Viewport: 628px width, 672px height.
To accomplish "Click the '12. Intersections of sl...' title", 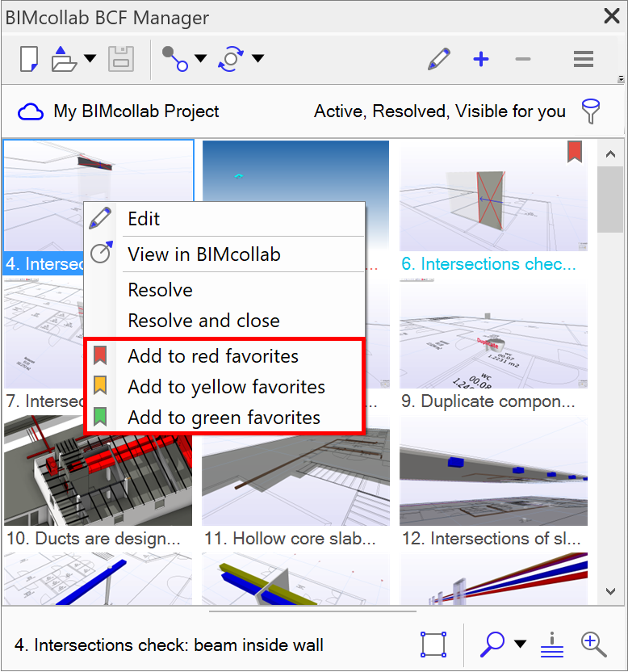I will tap(492, 539).
